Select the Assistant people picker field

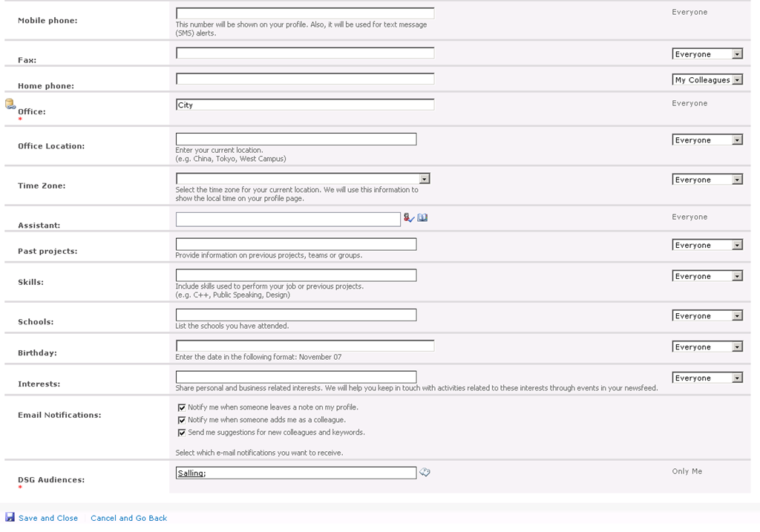(288, 219)
